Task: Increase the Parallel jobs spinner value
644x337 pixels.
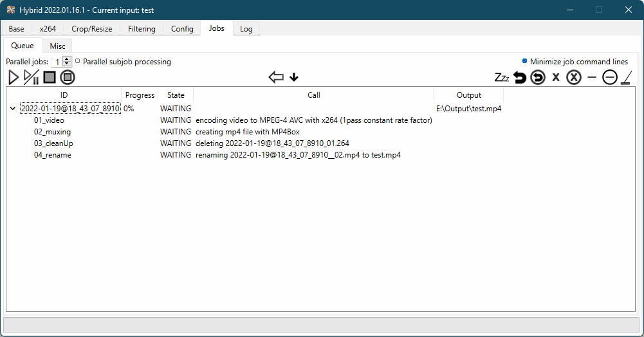Action: coord(67,59)
